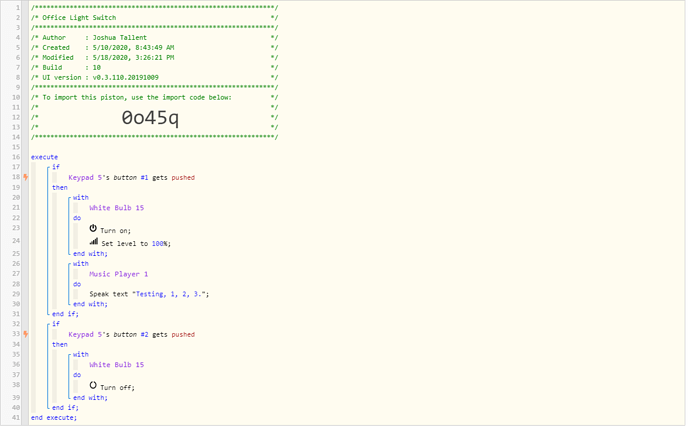The width and height of the screenshot is (690, 428).
Task: Click line number 18 in the gutter
Action: click(x=16, y=177)
